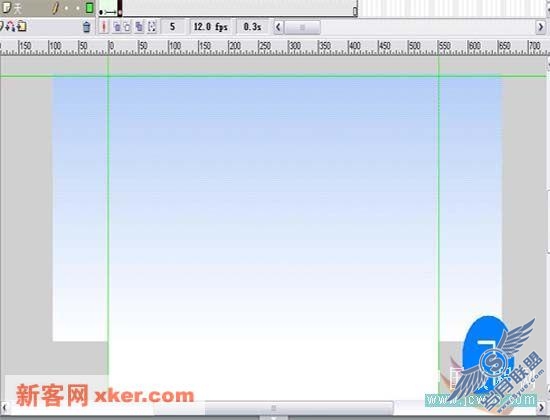
Task: Click the keyframe at frame 5
Action: tap(120, 9)
